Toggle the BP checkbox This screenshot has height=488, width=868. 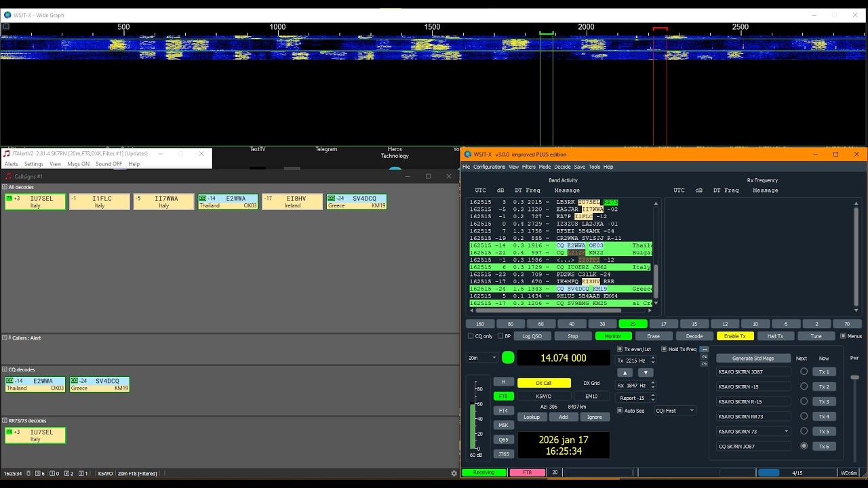pyautogui.click(x=500, y=336)
